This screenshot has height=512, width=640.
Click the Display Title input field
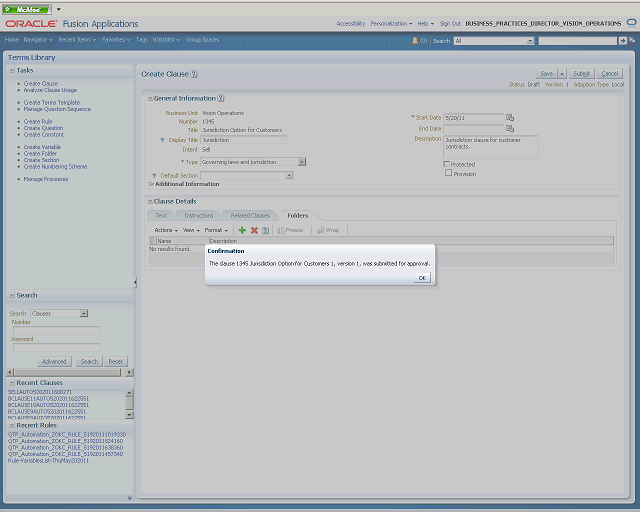point(243,140)
